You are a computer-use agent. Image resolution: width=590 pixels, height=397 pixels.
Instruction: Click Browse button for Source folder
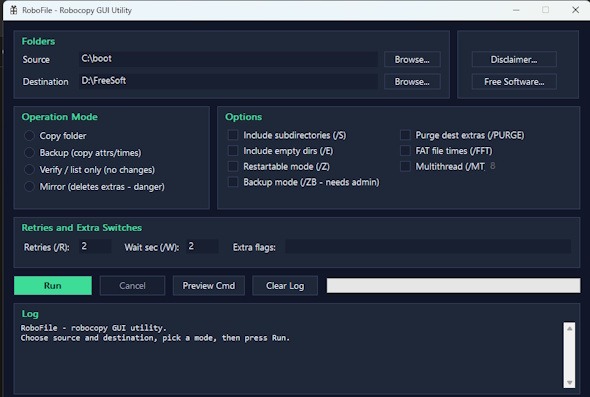tap(412, 59)
